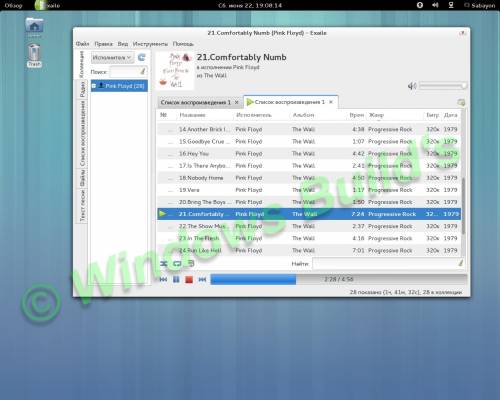Select track 19.Vera

pyautogui.click(x=309, y=190)
